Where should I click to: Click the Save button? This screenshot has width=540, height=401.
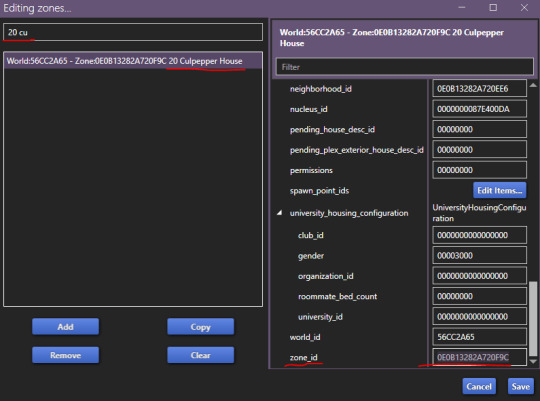pos(520,387)
